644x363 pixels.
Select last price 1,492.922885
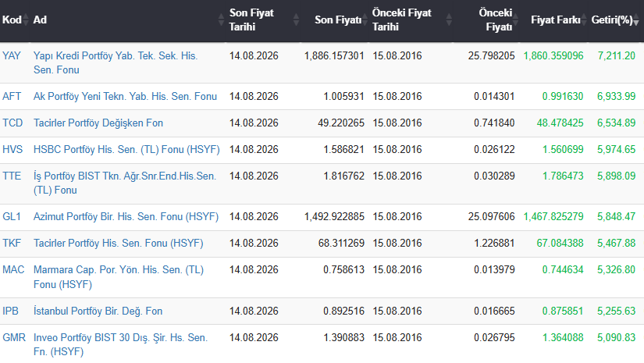[334, 217]
